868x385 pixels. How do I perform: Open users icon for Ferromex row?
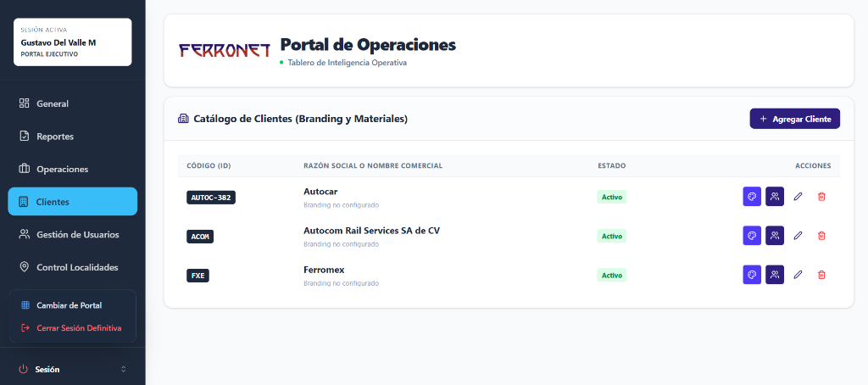(x=775, y=275)
